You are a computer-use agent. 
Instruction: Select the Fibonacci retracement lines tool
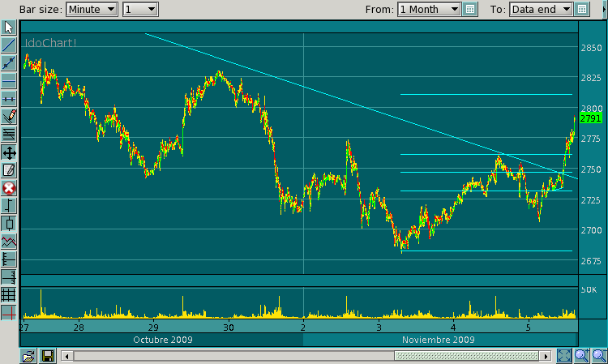tap(9, 135)
